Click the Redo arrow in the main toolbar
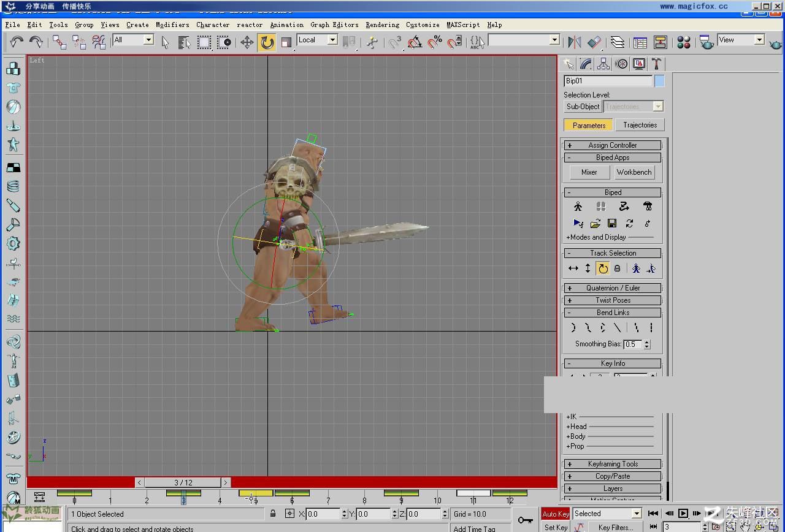 point(36,42)
